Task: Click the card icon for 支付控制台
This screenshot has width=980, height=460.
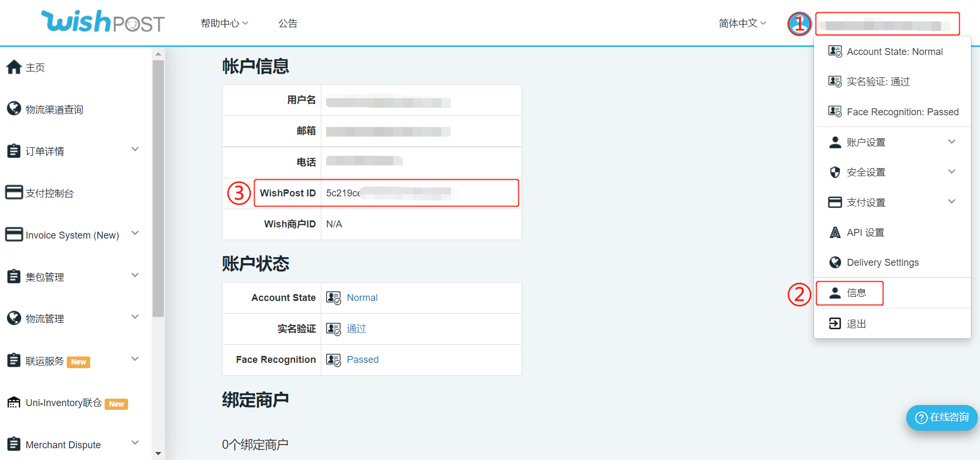Action: (x=14, y=192)
